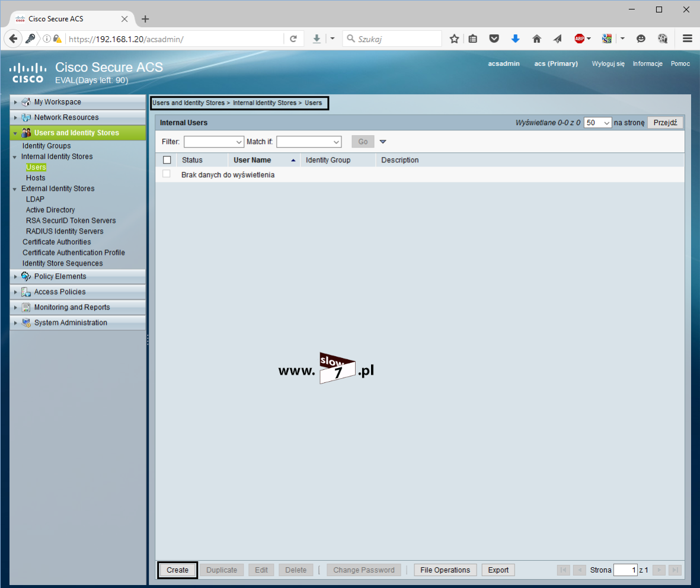Click the Szukaj search box

pos(393,39)
